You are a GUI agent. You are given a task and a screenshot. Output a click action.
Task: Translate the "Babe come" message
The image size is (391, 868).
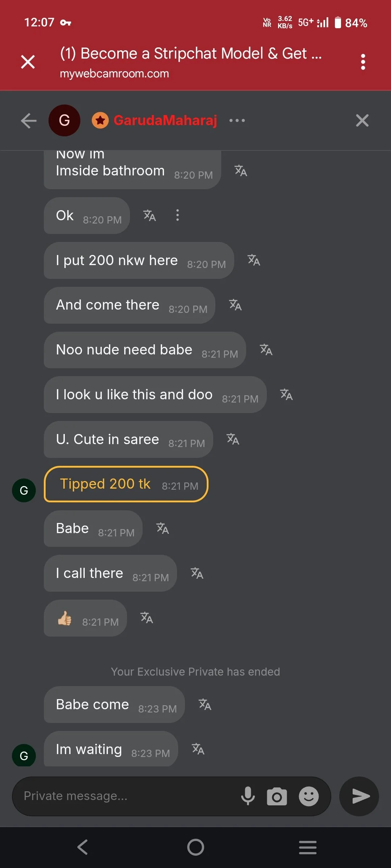(205, 704)
